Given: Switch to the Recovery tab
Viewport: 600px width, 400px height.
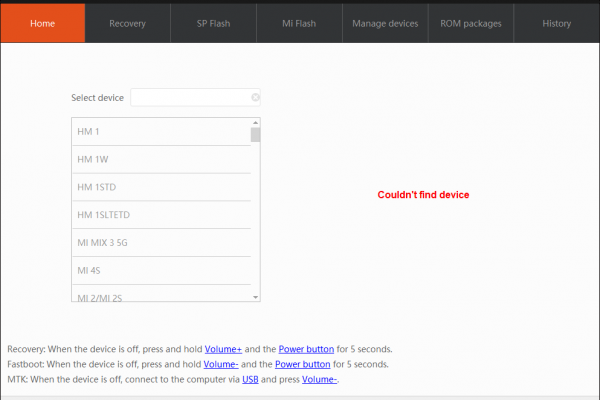Looking at the screenshot, I should point(127,23).
